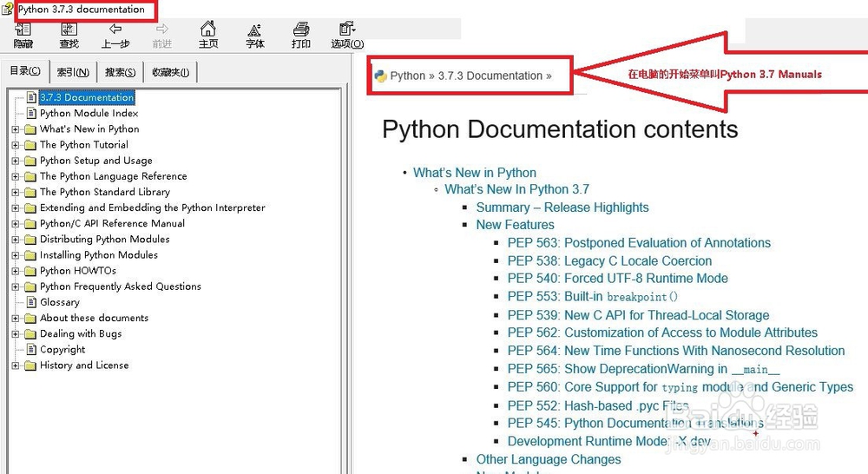868x474 pixels.
Task: Open the 字体 (Font) toolbar icon
Action: point(254,36)
